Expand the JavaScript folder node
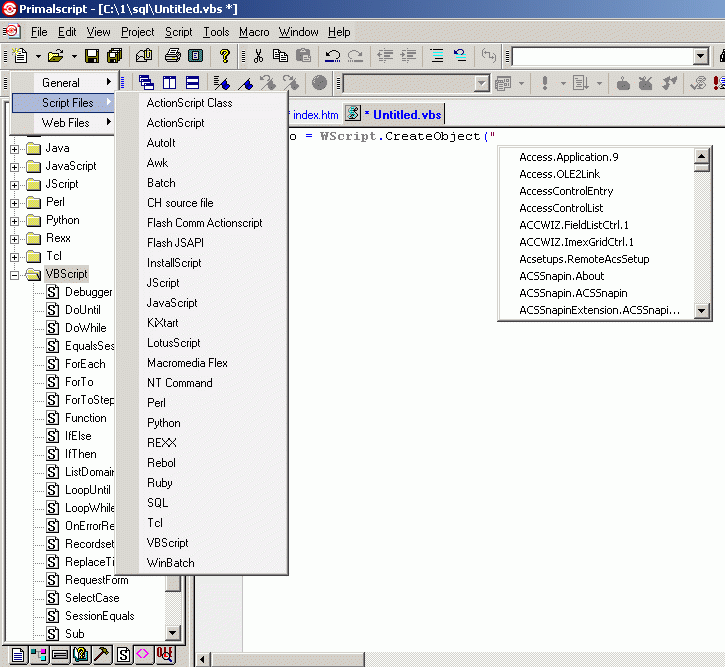Screen dimensions: 725x667 click(14, 167)
